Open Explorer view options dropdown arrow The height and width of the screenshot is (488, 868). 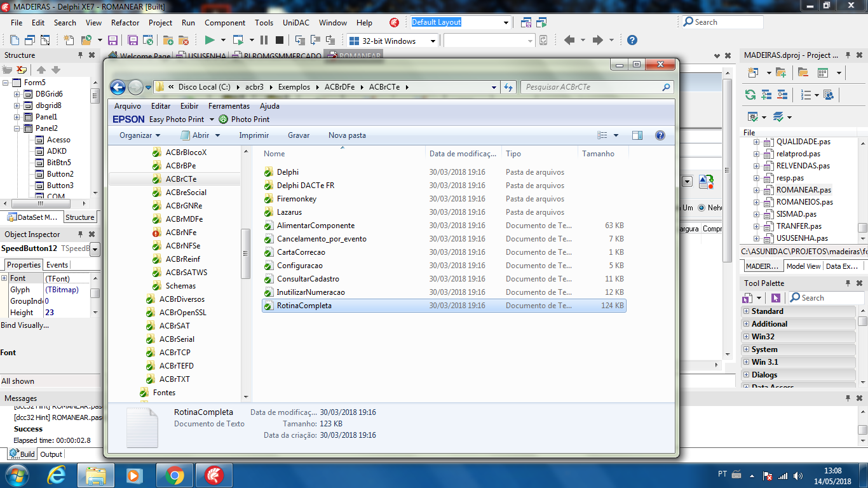coord(616,135)
